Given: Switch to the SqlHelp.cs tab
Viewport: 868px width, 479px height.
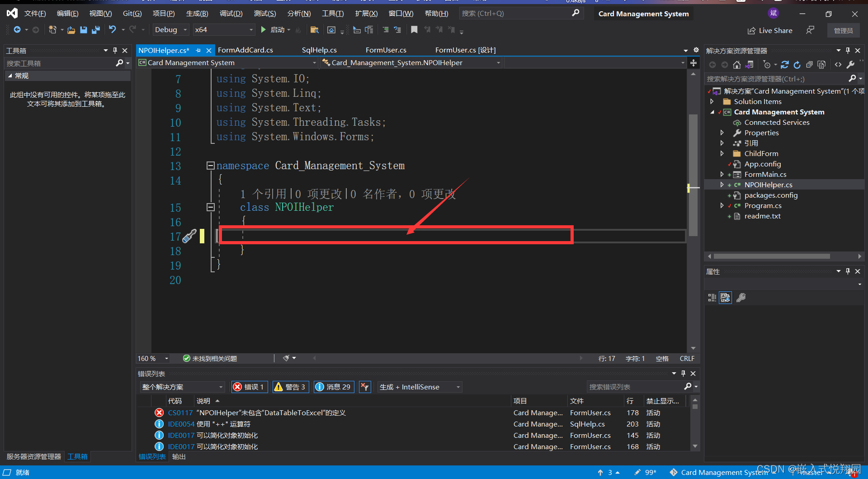Looking at the screenshot, I should tap(319, 50).
